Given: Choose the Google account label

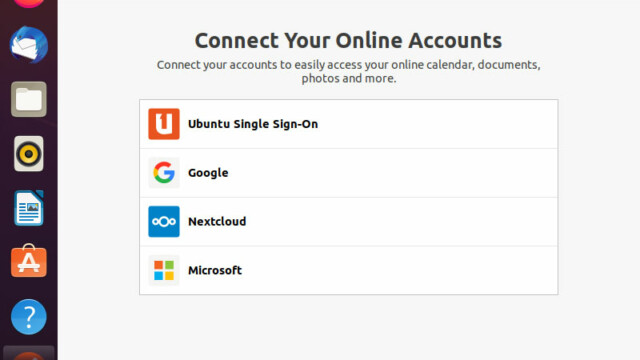Looking at the screenshot, I should (x=208, y=173).
